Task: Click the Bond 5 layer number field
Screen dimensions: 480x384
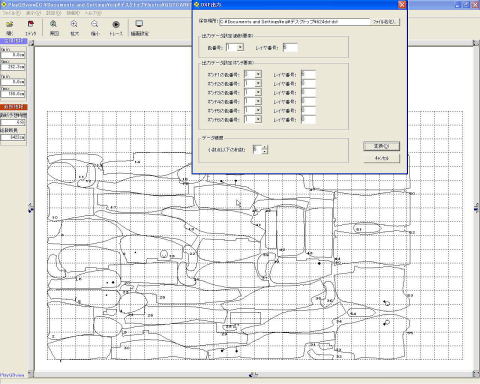Action: (x=308, y=110)
